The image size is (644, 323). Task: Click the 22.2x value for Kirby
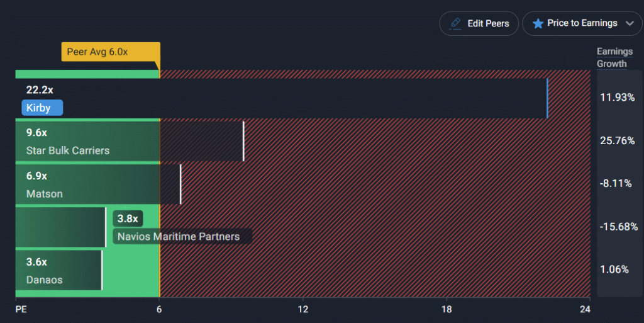tap(40, 89)
